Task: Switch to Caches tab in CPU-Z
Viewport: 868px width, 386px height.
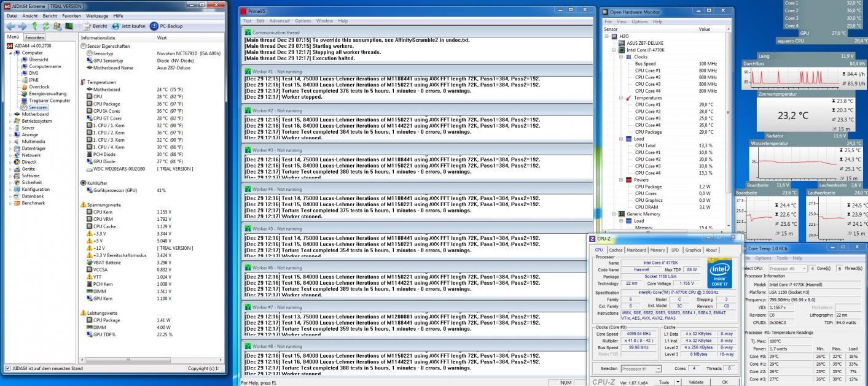Action: [616, 250]
